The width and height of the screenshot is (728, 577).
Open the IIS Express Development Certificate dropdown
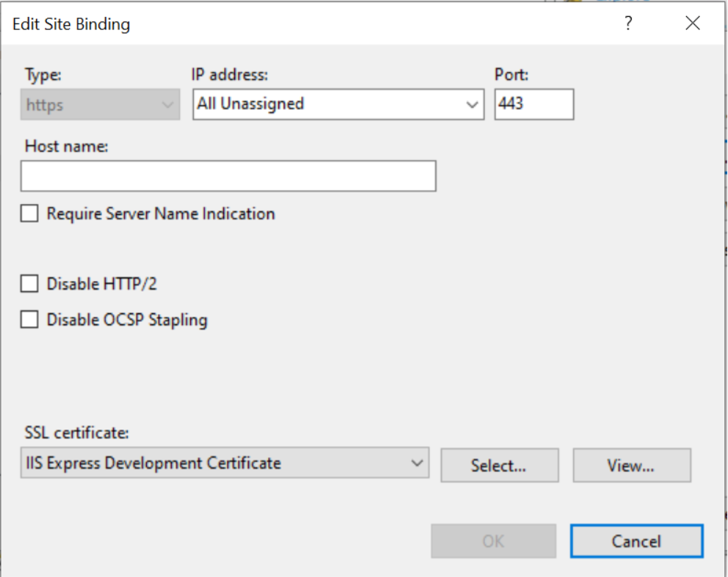tap(225, 462)
